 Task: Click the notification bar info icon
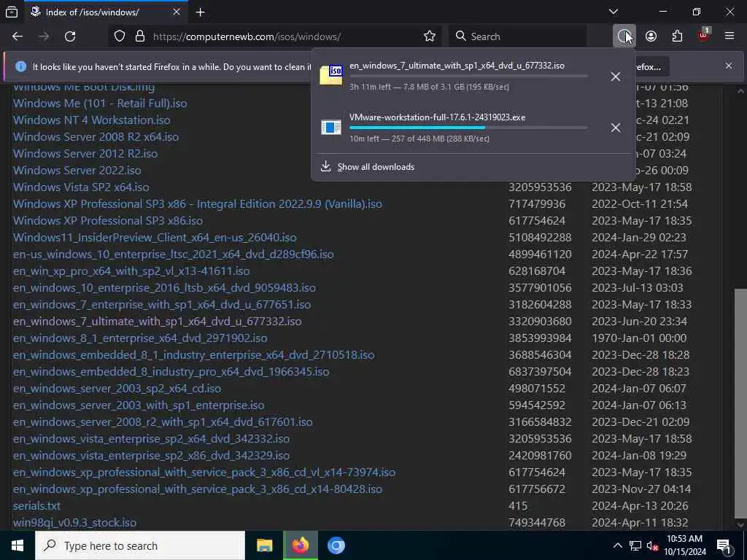click(20, 66)
